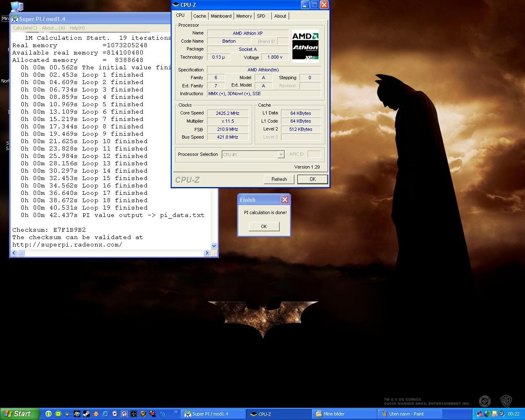Switch to the Mainboard tab

tap(221, 16)
